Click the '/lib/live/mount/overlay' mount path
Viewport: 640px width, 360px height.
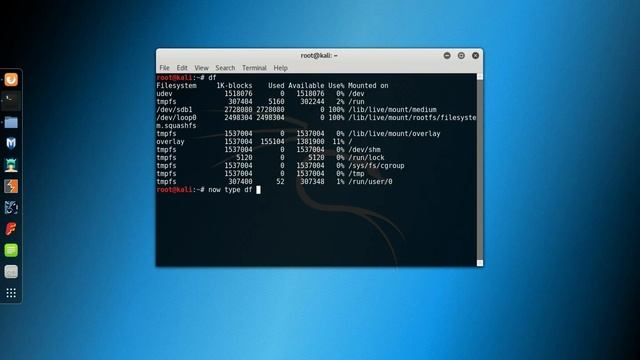[394, 134]
